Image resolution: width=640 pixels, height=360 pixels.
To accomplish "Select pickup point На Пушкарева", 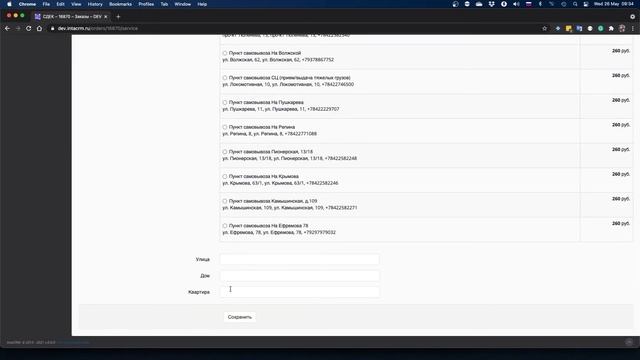I will coord(224,102).
